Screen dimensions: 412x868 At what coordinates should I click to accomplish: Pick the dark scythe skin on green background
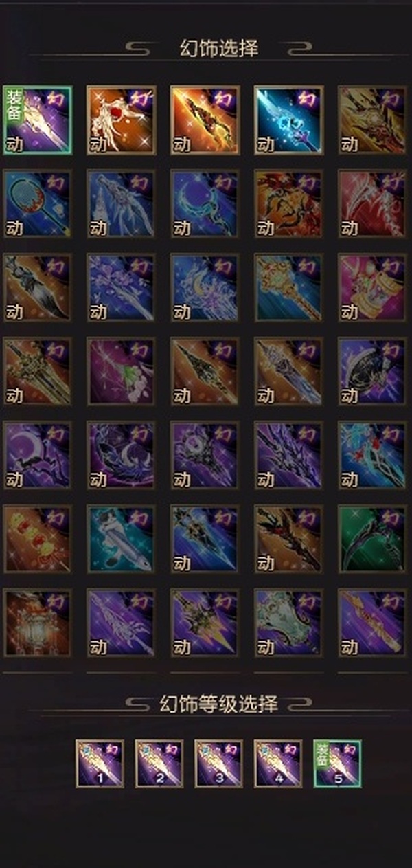[373, 539]
